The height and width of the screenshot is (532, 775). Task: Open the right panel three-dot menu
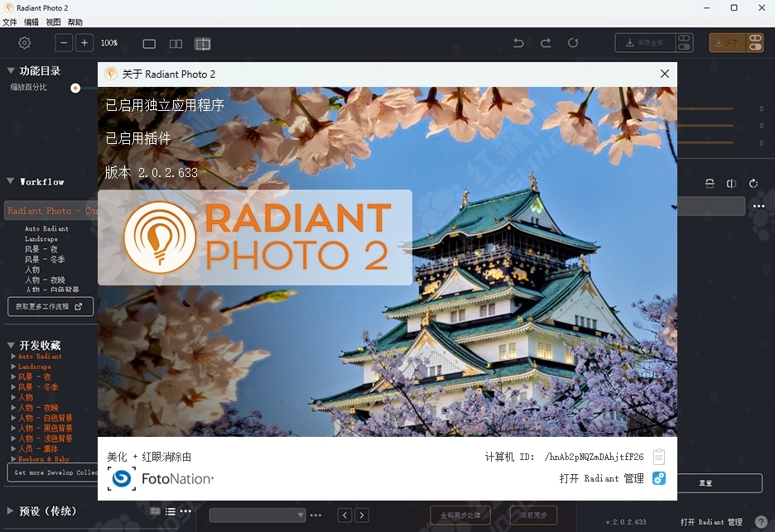pos(758,206)
